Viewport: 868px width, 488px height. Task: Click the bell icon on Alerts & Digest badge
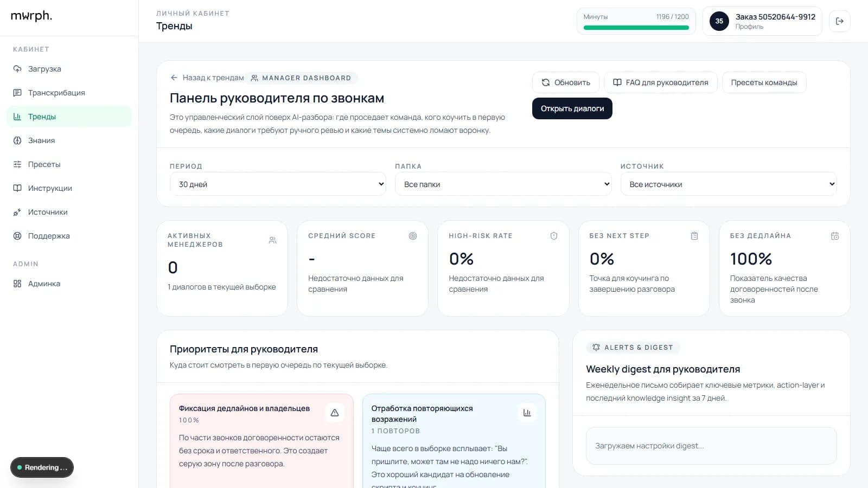click(595, 348)
